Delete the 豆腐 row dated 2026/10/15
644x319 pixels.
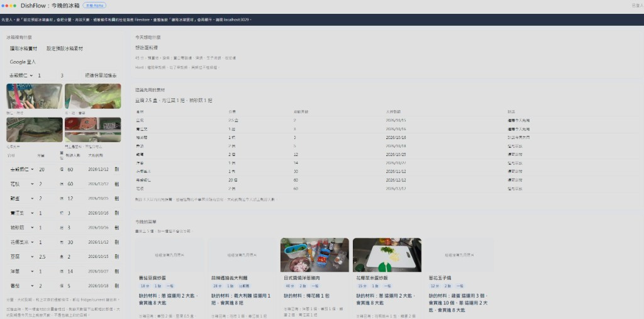click(116, 257)
